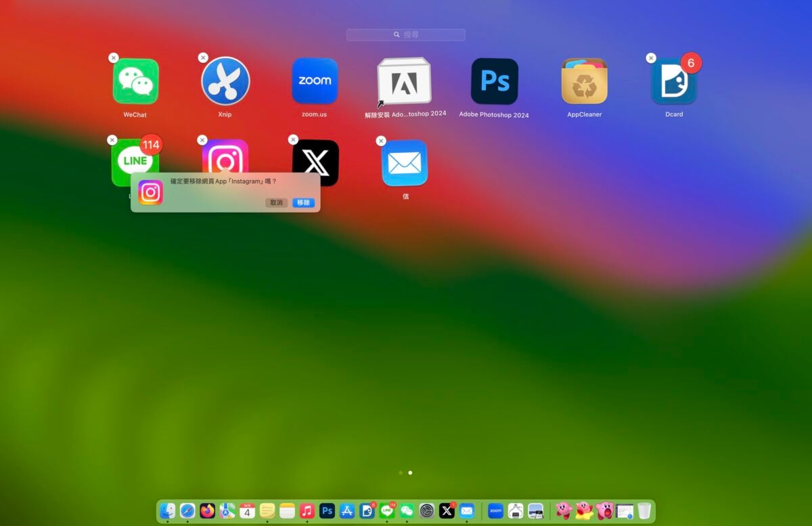Screen dimensions: 812x526
Task: Click Instagram's delete X badge
Action: point(202,140)
